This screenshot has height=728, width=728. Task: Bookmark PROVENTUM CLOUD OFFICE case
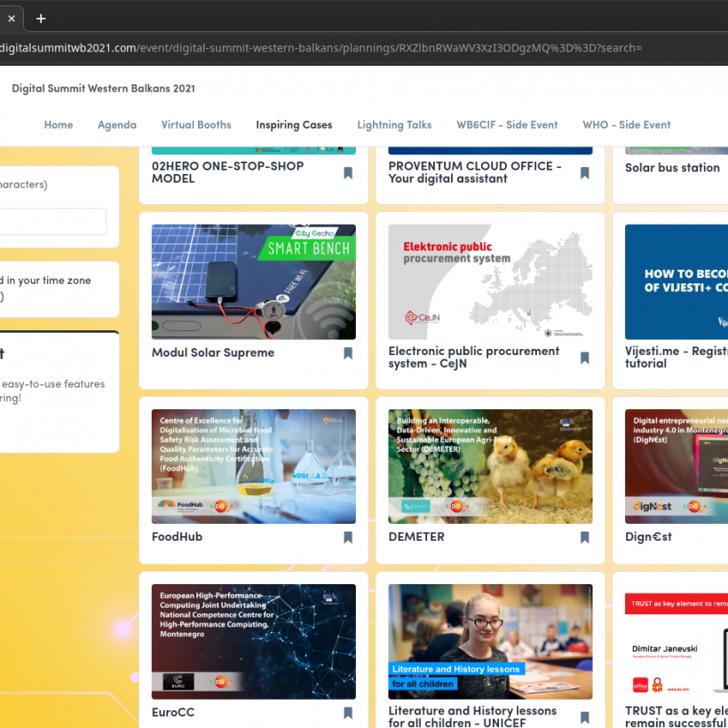(584, 173)
